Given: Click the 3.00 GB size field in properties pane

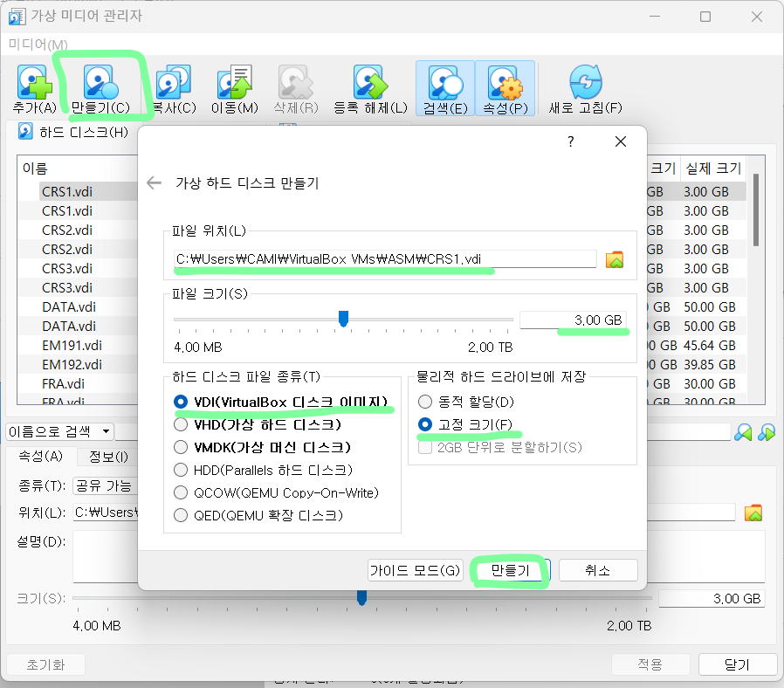Looking at the screenshot, I should (712, 598).
